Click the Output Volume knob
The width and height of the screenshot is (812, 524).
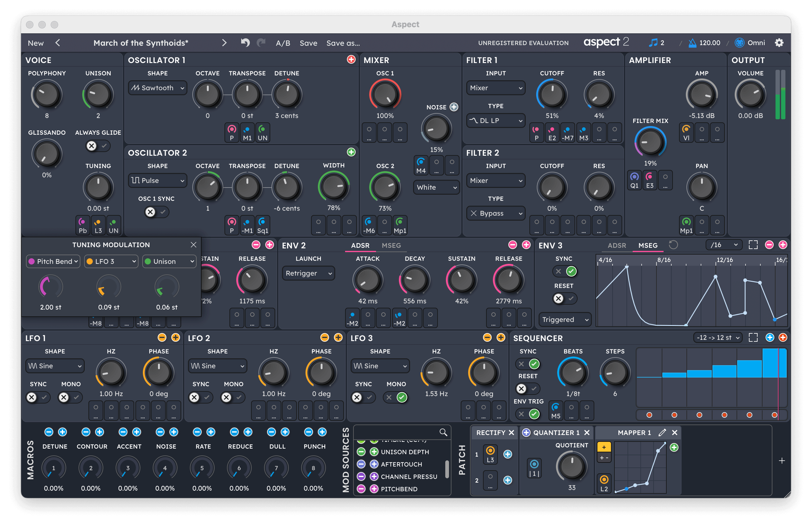[x=750, y=94]
